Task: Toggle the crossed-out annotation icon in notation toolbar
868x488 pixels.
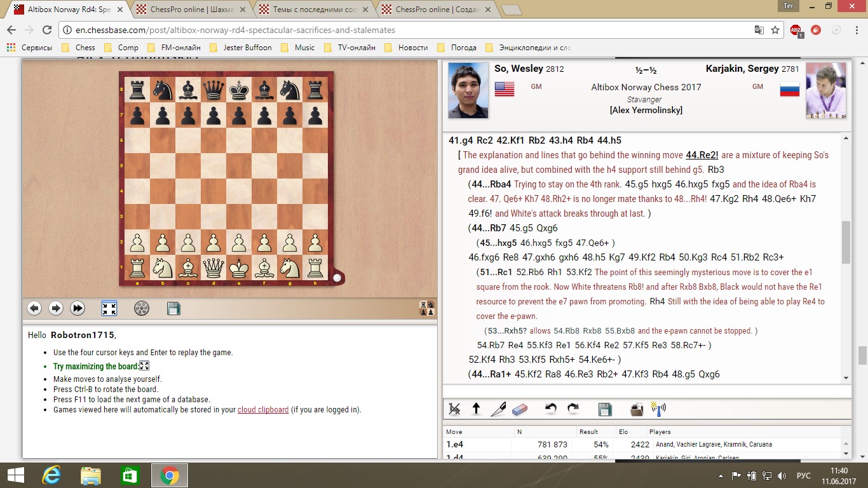Action: pyautogui.click(x=454, y=409)
